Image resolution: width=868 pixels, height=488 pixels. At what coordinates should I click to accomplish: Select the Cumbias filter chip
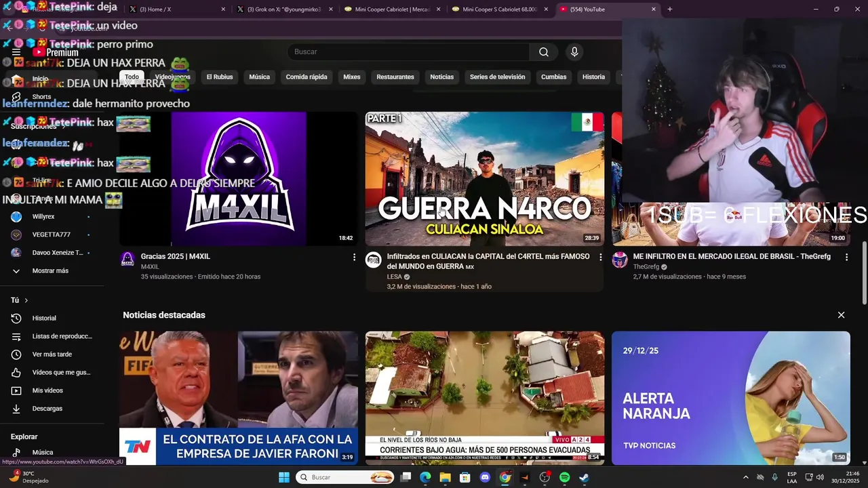(553, 77)
